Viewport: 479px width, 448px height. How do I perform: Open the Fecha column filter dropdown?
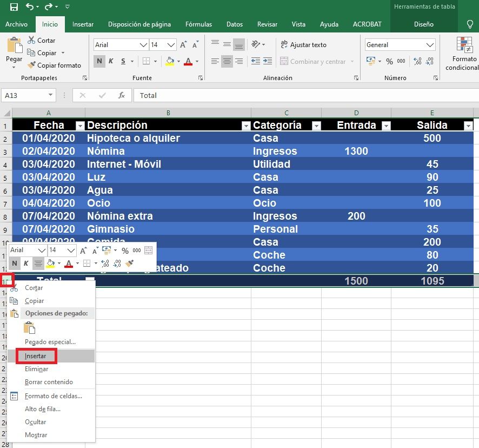coord(79,126)
